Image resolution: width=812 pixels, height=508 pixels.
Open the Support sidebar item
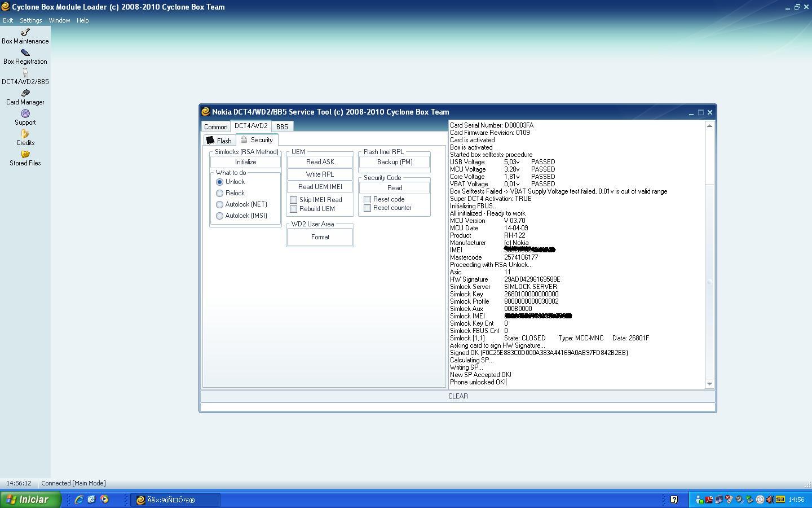pyautogui.click(x=25, y=118)
